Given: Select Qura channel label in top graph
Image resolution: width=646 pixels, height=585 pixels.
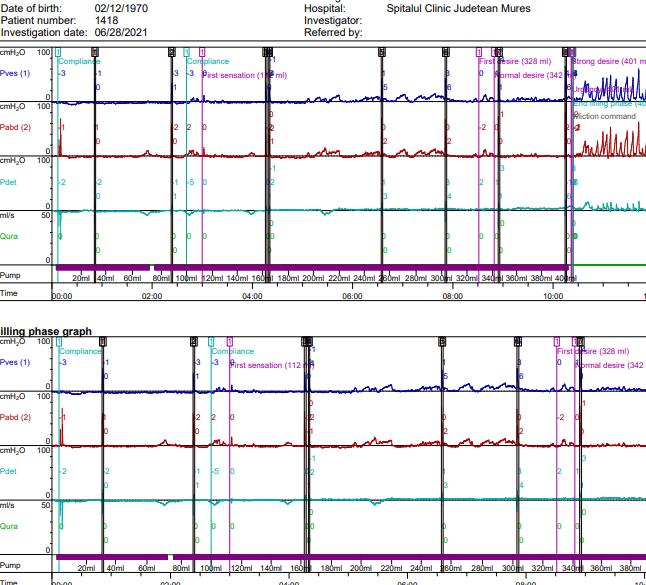Looking at the screenshot, I should (x=9, y=236).
